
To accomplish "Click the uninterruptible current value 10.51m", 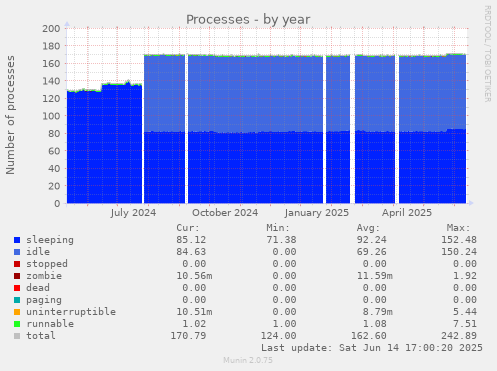I will click(194, 312).
